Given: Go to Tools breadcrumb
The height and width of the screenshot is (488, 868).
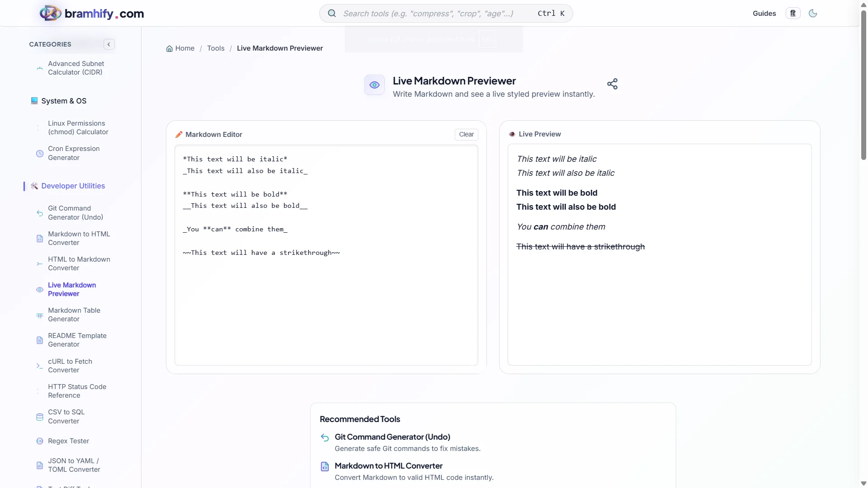Looking at the screenshot, I should click(x=216, y=48).
